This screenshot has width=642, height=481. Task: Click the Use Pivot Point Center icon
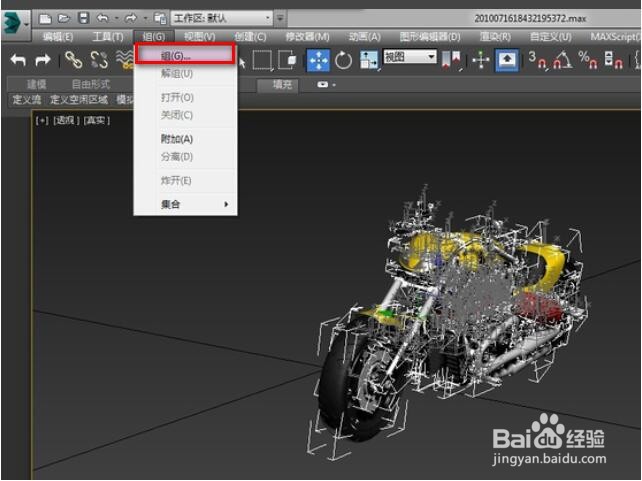click(451, 60)
